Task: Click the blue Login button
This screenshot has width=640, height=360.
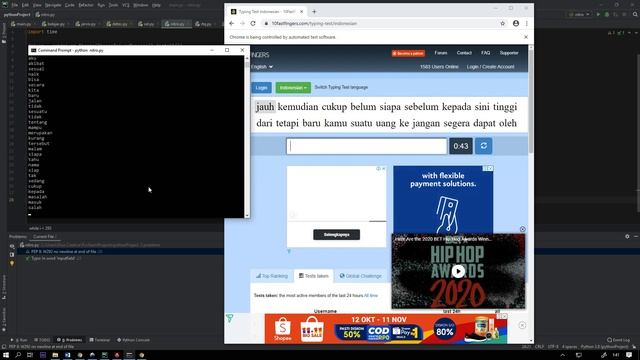Action: [x=261, y=88]
